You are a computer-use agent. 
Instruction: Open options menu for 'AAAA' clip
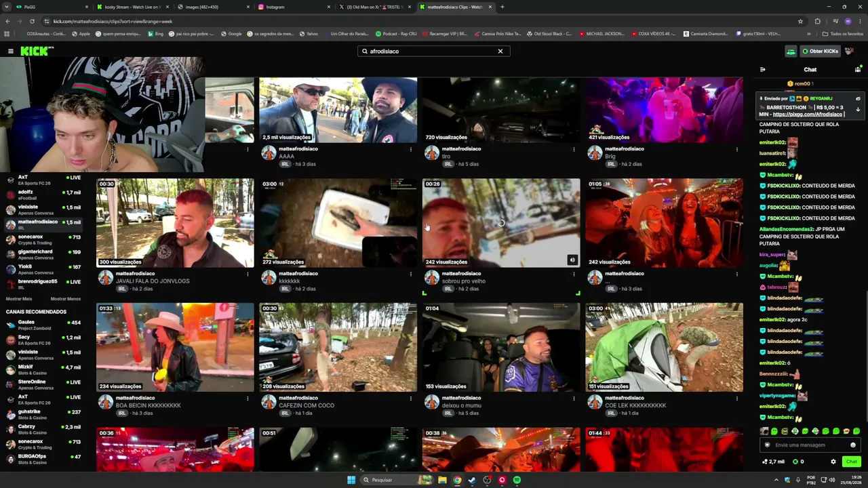coord(410,150)
